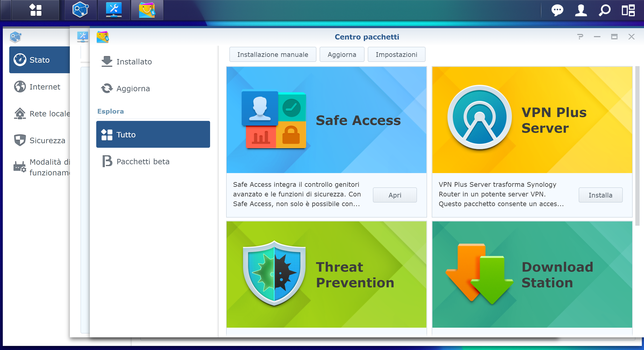Open the help question mark in Centro pacchetti
The width and height of the screenshot is (644, 350).
580,37
